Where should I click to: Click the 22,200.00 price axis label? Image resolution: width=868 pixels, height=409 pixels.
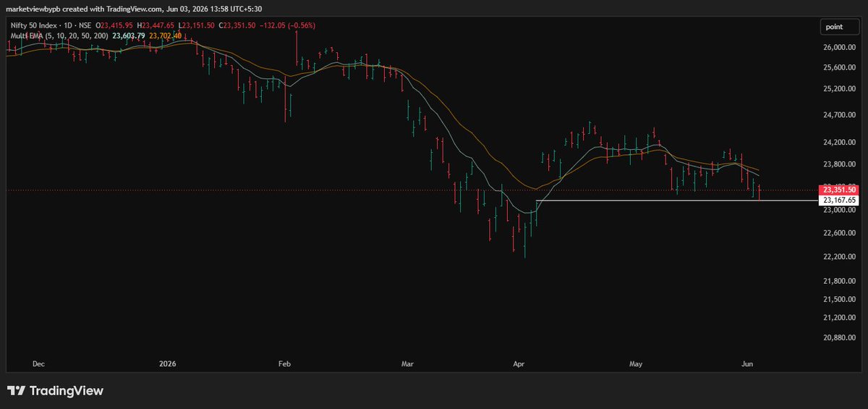click(x=839, y=257)
